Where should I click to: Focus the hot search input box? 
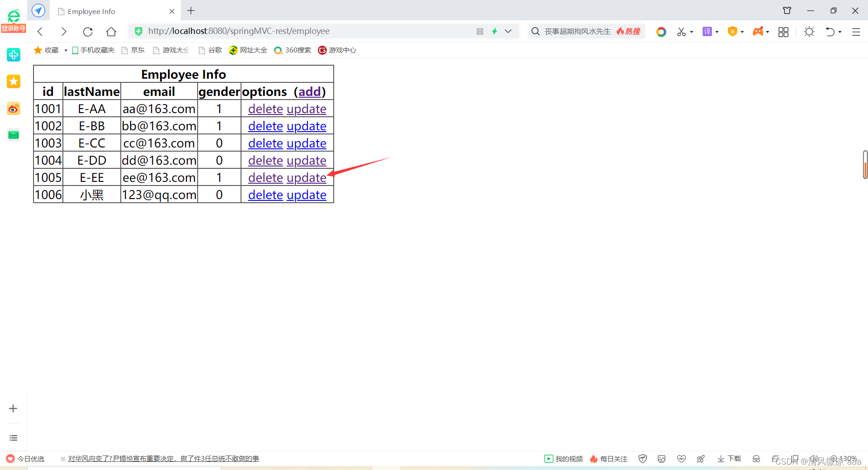click(577, 31)
